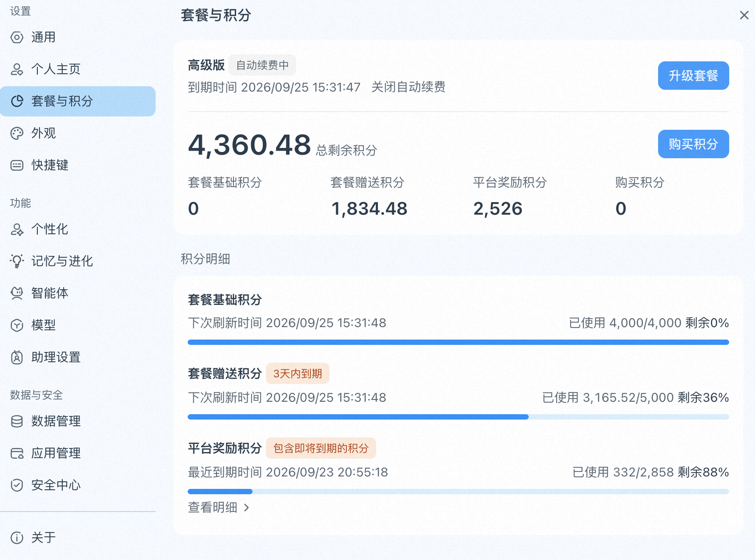Click the 助理设置 badge icon

click(x=17, y=357)
